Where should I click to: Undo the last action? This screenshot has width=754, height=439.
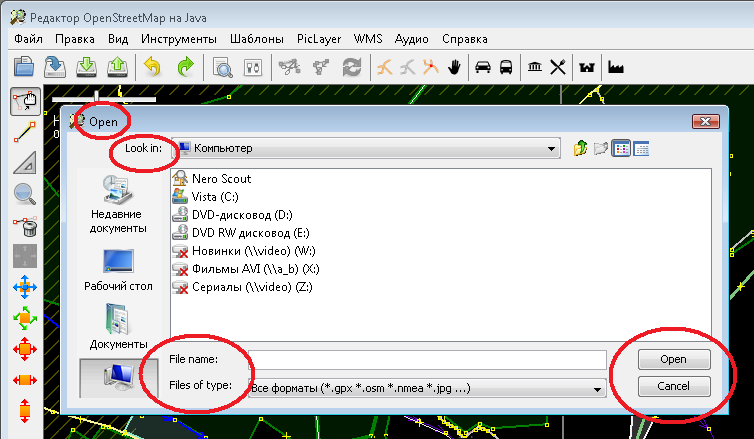152,67
